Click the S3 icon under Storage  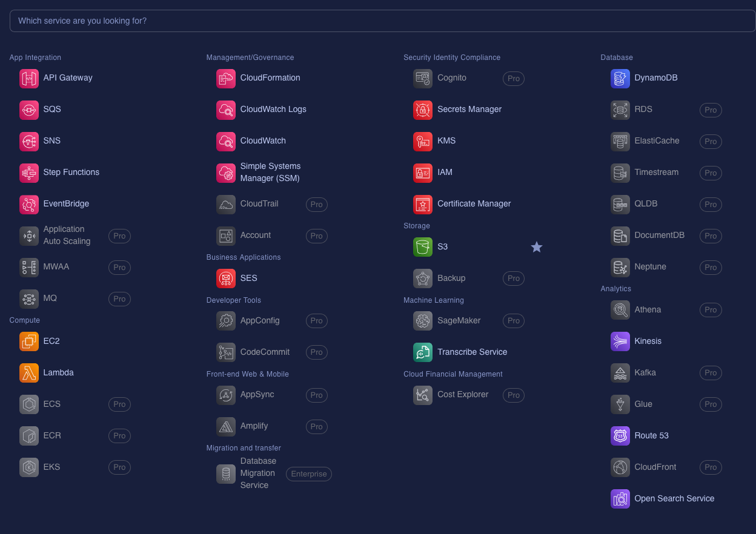[422, 247]
